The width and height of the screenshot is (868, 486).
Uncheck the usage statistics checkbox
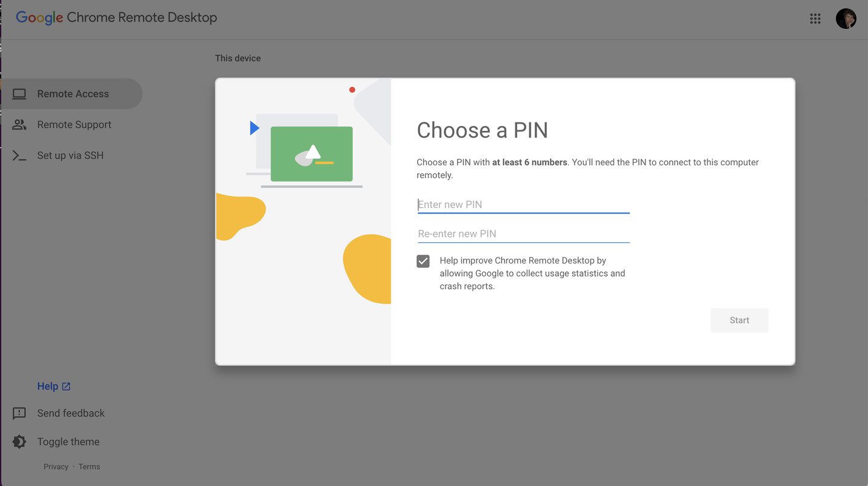coord(423,261)
